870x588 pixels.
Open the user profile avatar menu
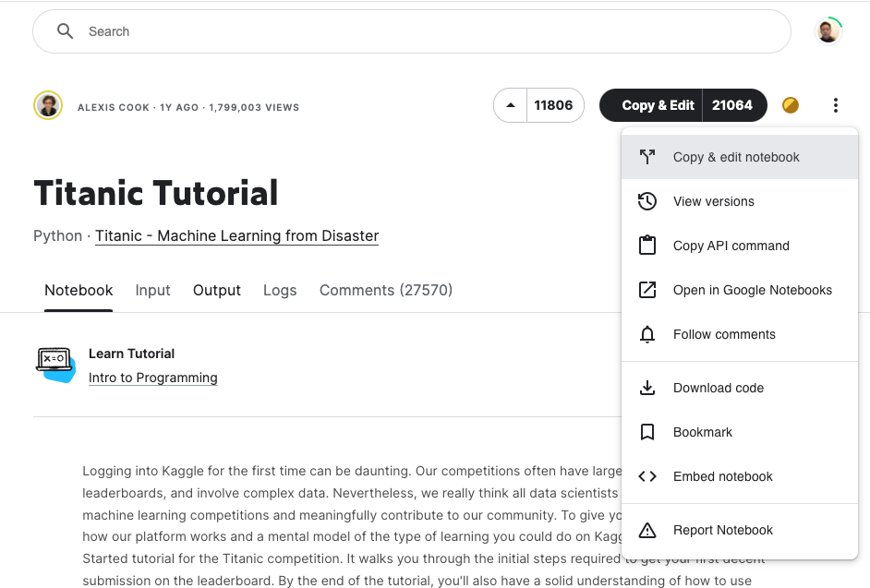[x=828, y=31]
